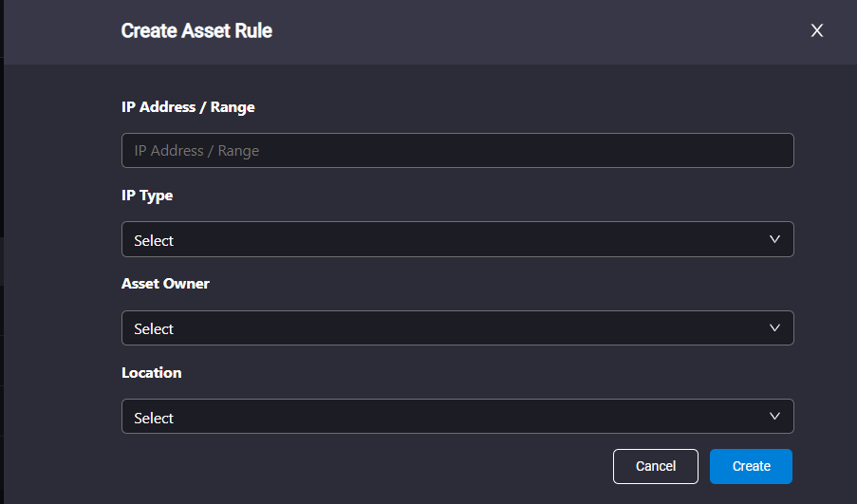Open the Asset Owner select box
857x504 pixels.
[x=457, y=328]
